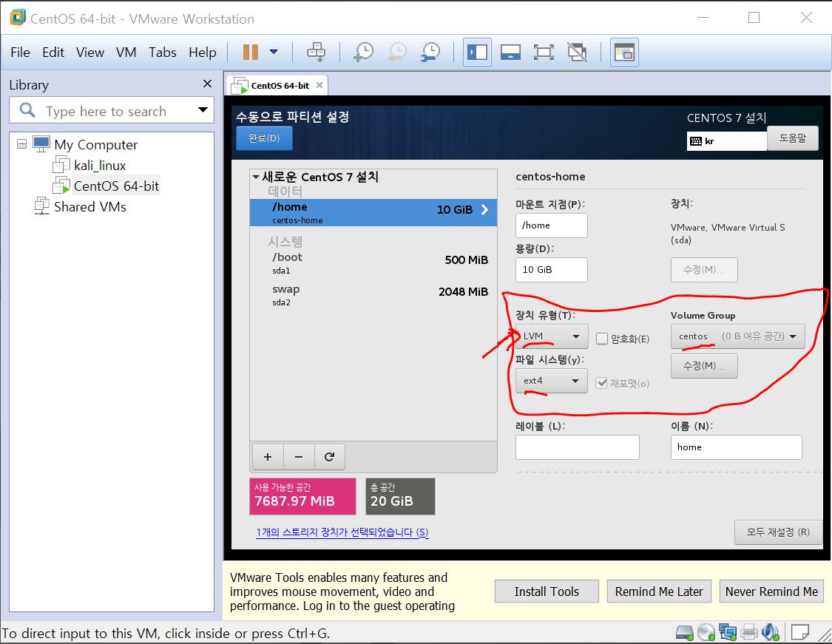Click the Unity mode toolbar icon
The image size is (832, 644).
578,52
